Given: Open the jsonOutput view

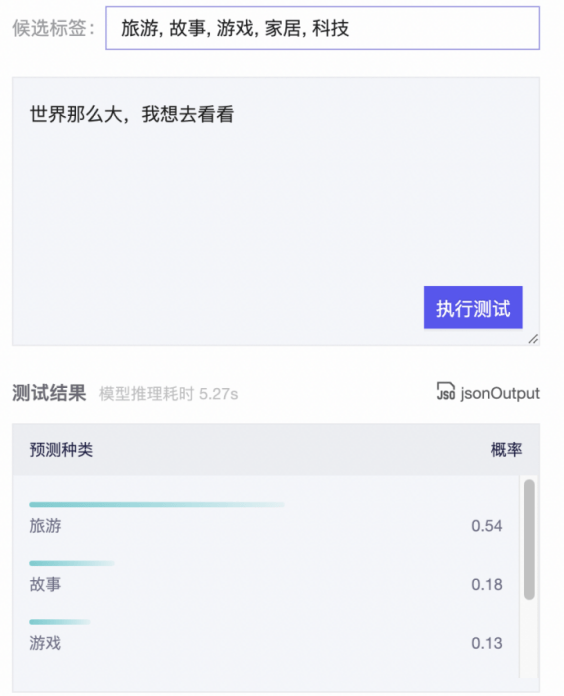Looking at the screenshot, I should click(x=489, y=392).
